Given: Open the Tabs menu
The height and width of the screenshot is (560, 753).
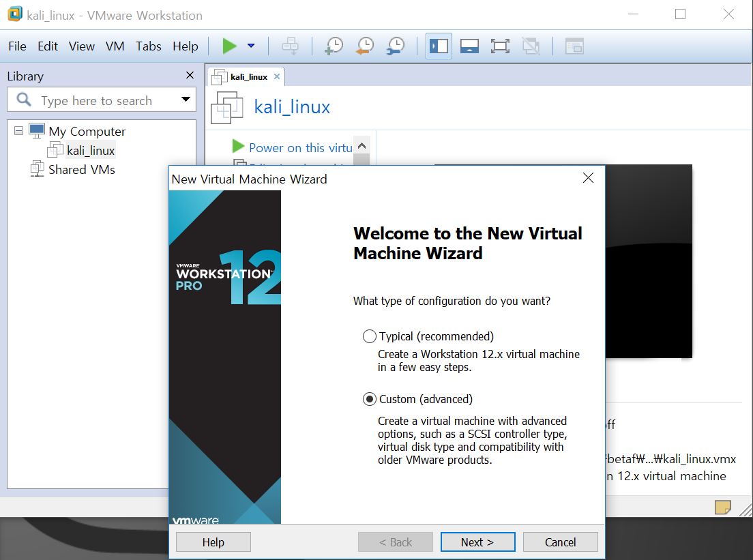Looking at the screenshot, I should pyautogui.click(x=149, y=46).
